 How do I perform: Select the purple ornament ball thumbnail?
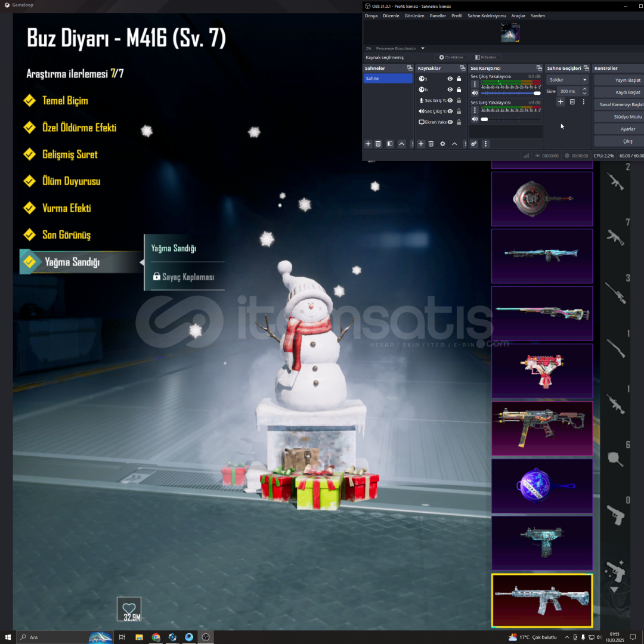541,486
